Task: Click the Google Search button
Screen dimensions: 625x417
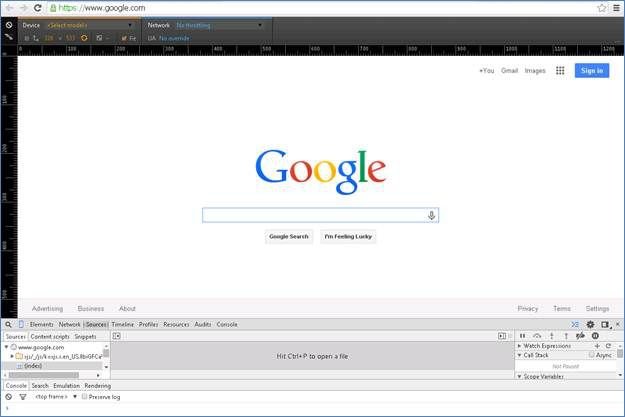Action: click(289, 236)
